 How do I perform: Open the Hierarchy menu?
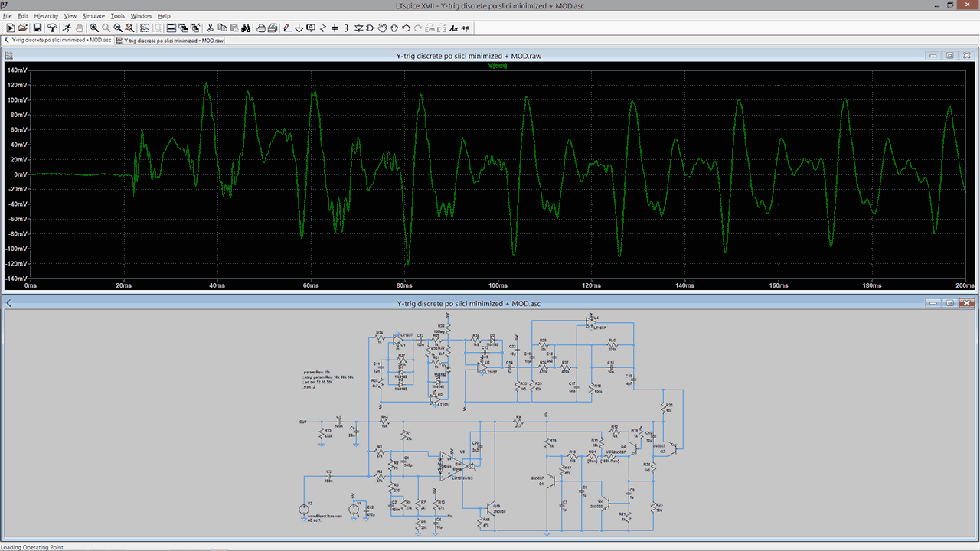[x=46, y=16]
